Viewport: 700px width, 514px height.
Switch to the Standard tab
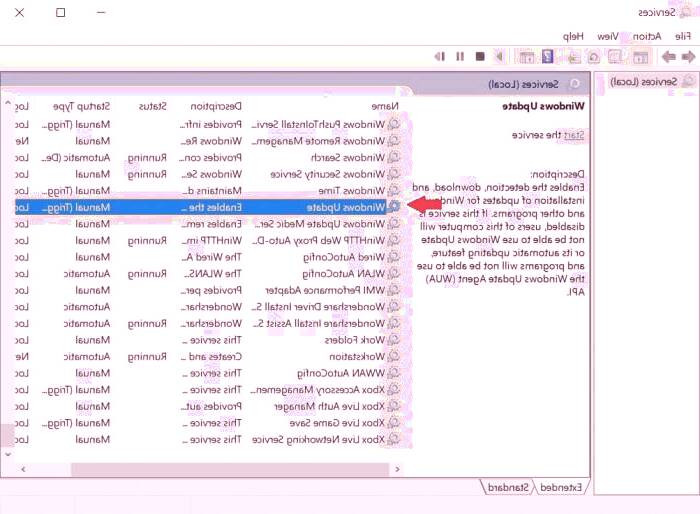(x=508, y=487)
